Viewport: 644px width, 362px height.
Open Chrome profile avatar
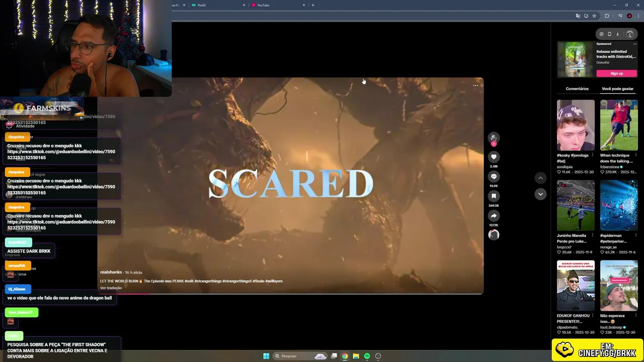click(x=629, y=16)
